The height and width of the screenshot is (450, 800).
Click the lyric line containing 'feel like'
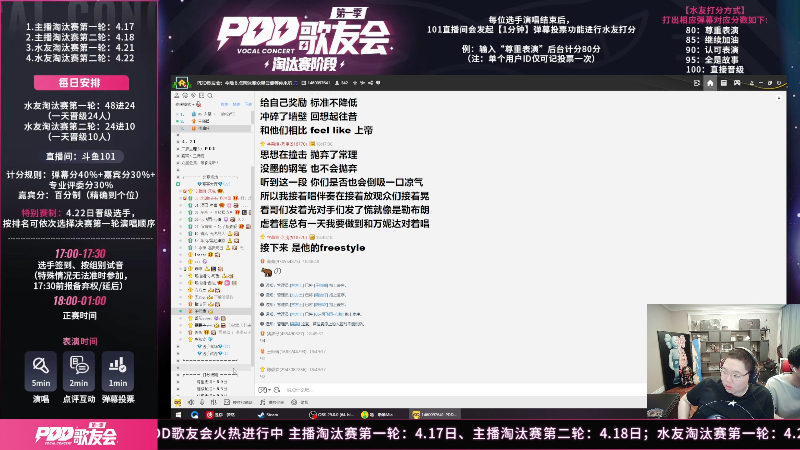tap(316, 130)
